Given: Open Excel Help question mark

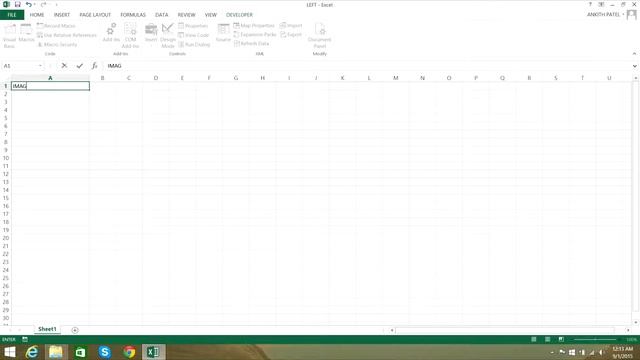Looking at the screenshot, I should click(x=590, y=4).
